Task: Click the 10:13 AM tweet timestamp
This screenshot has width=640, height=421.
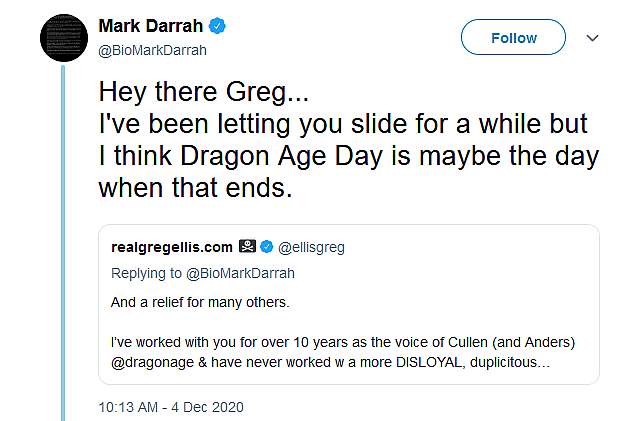Action: pyautogui.click(x=171, y=407)
